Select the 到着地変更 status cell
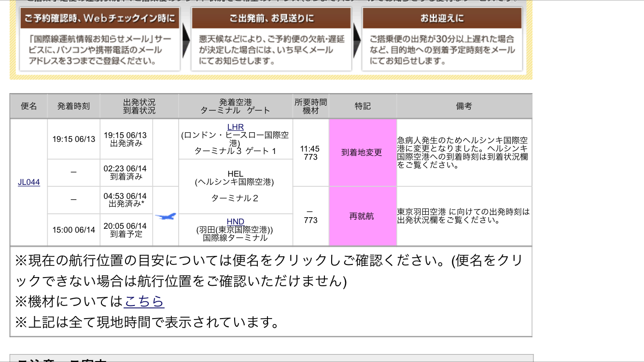Screen dimensions: 644x362 pos(363,153)
